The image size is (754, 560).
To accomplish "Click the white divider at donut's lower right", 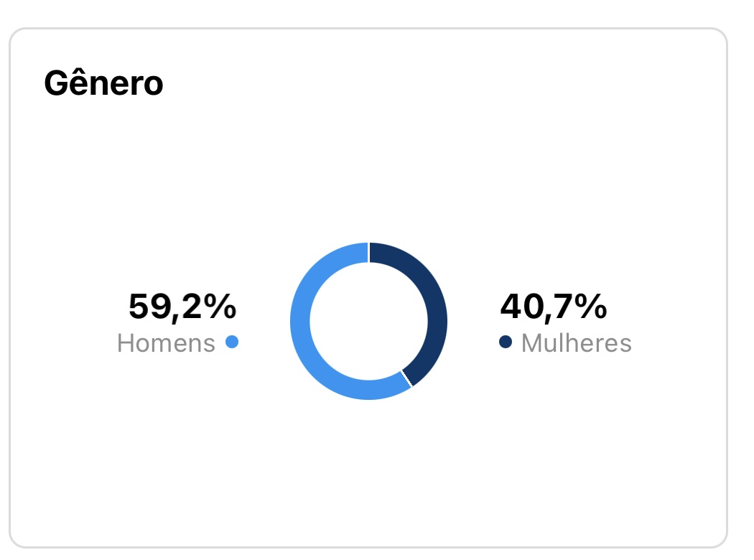I will coord(406,379).
